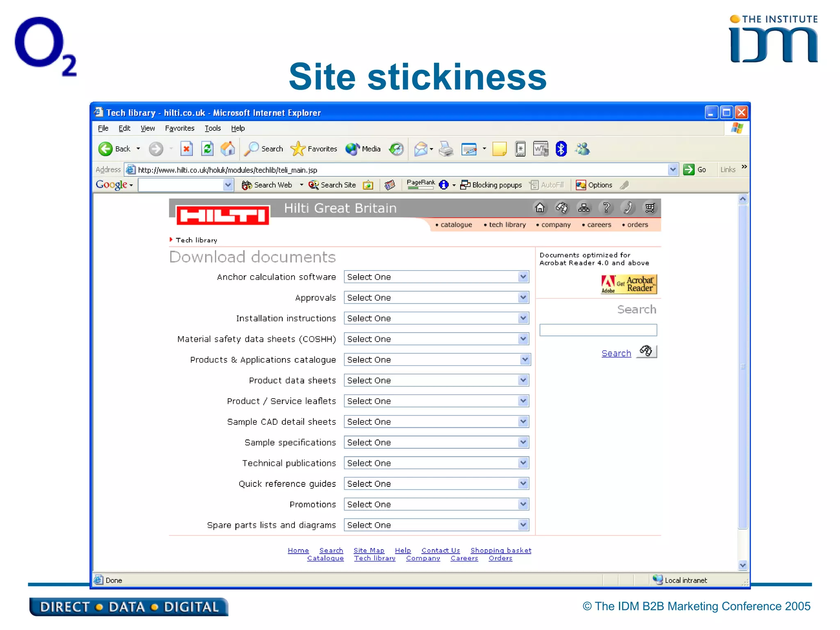Click the Get Acrobat Reader badge
The width and height of the screenshot is (840, 630).
(629, 284)
